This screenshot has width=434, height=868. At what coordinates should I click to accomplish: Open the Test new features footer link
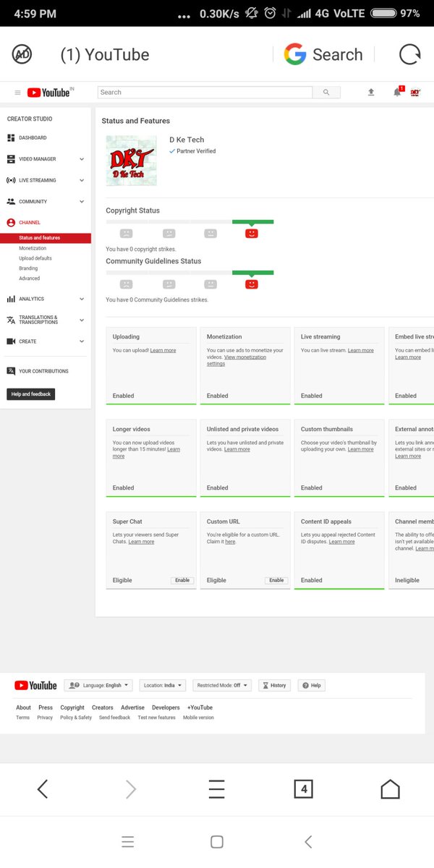157,718
